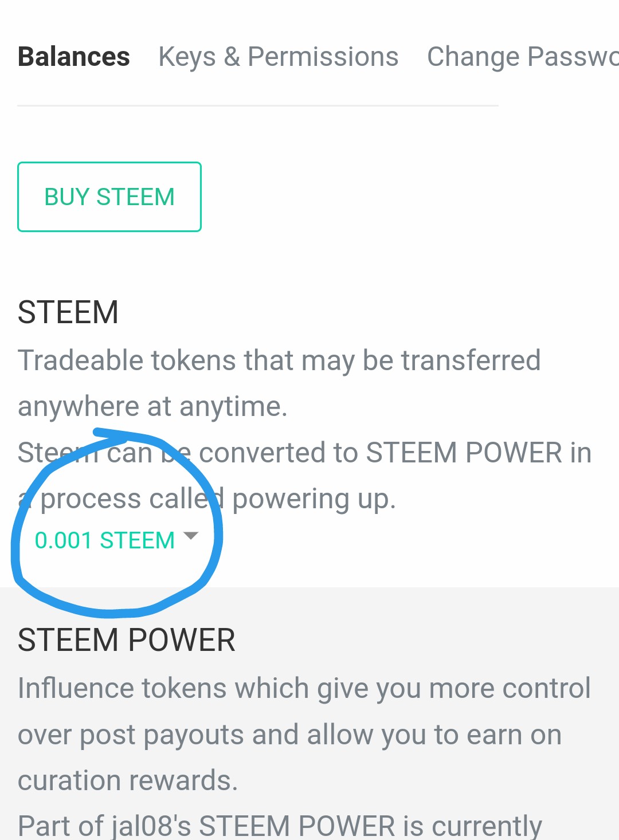Click 'over post payouts and allow' text line
This screenshot has height=840, width=619.
[x=289, y=735]
